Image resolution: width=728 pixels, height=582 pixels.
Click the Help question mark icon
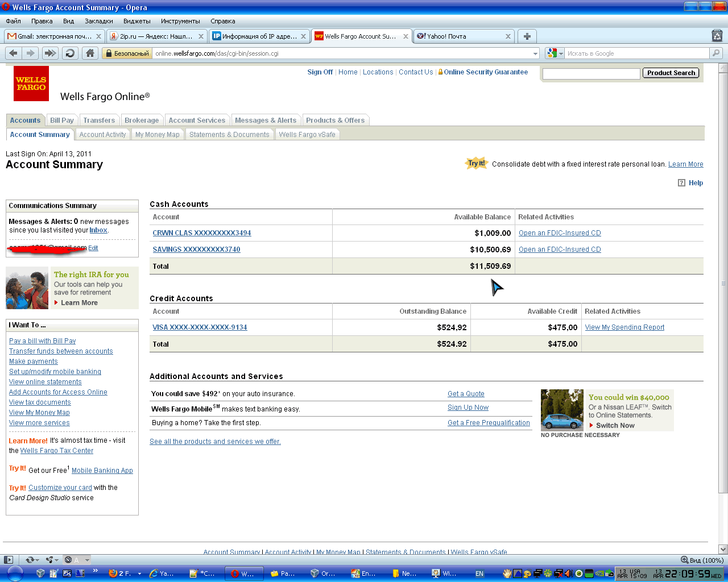point(681,182)
